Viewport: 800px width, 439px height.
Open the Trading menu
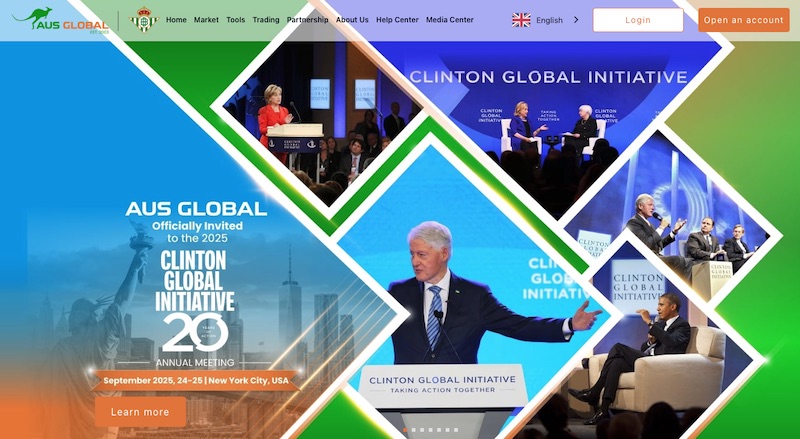coord(266,20)
